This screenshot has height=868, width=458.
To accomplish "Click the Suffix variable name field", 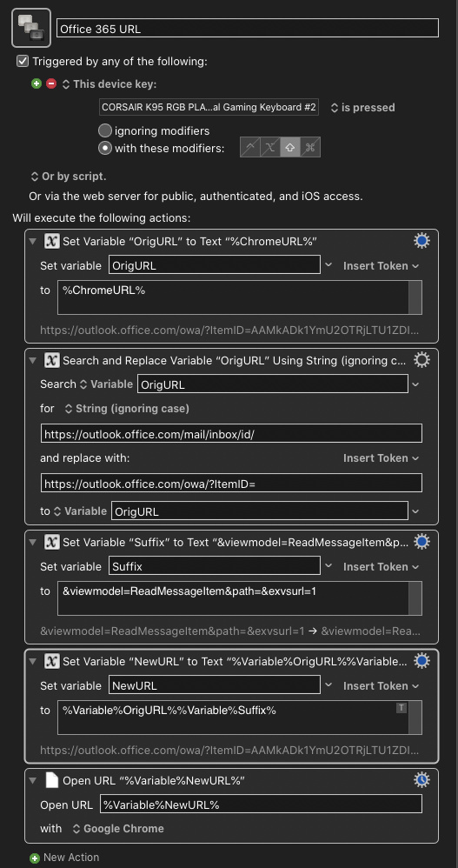I will click(x=215, y=566).
